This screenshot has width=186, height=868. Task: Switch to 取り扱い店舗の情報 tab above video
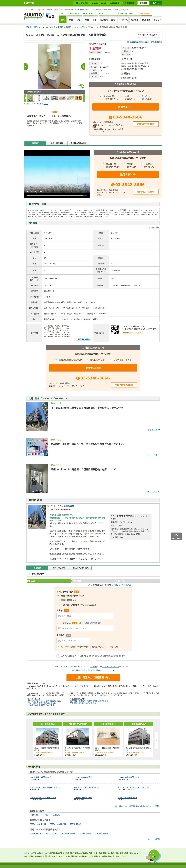pos(78,143)
